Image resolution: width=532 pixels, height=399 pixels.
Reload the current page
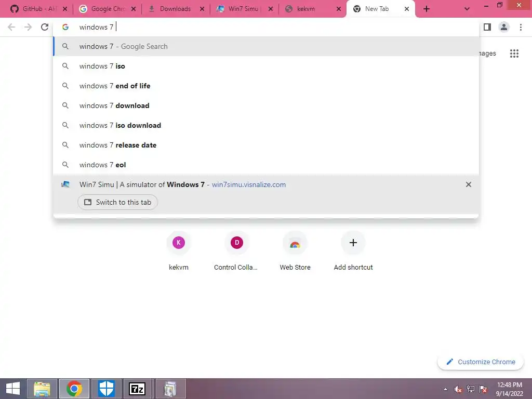45,27
